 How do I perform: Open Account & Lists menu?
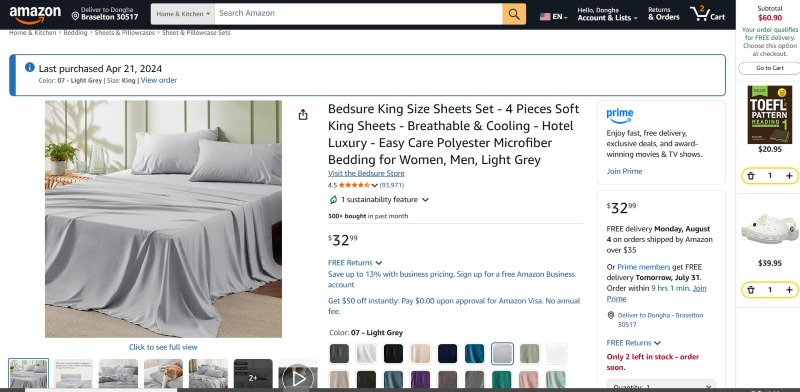coord(607,14)
